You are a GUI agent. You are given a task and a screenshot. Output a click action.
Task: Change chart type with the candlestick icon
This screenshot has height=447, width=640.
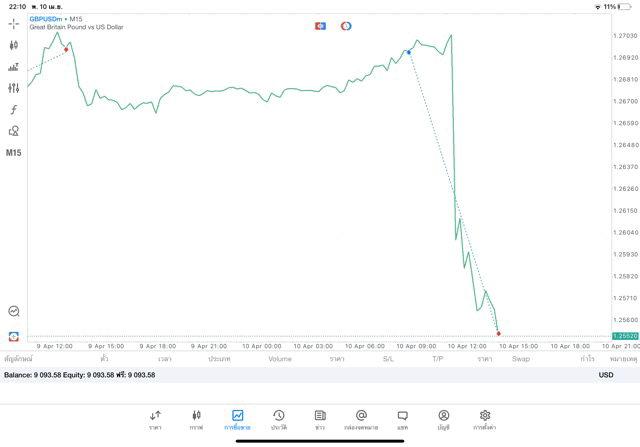coord(13,45)
